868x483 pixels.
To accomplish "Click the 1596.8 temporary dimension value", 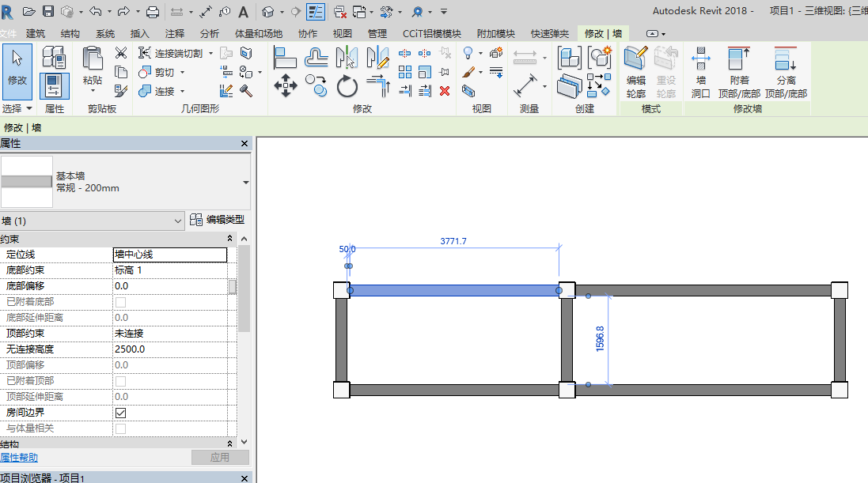I will [600, 338].
